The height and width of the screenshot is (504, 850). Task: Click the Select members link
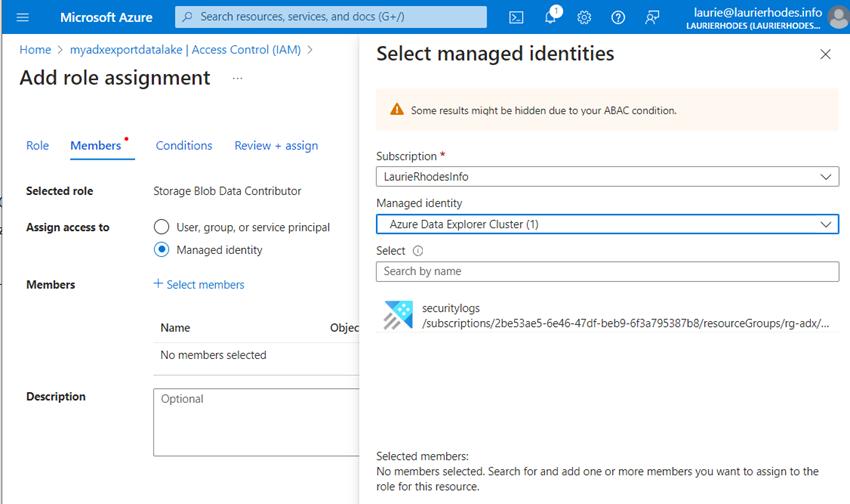point(199,285)
